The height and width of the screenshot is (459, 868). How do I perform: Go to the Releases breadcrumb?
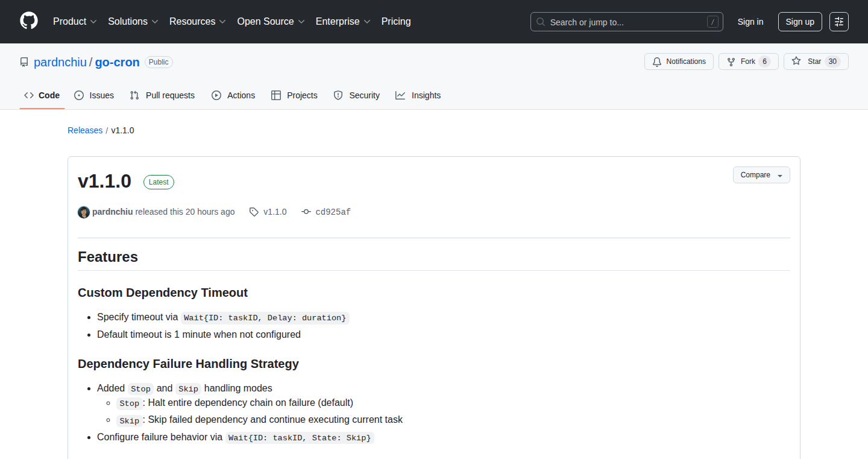click(85, 130)
